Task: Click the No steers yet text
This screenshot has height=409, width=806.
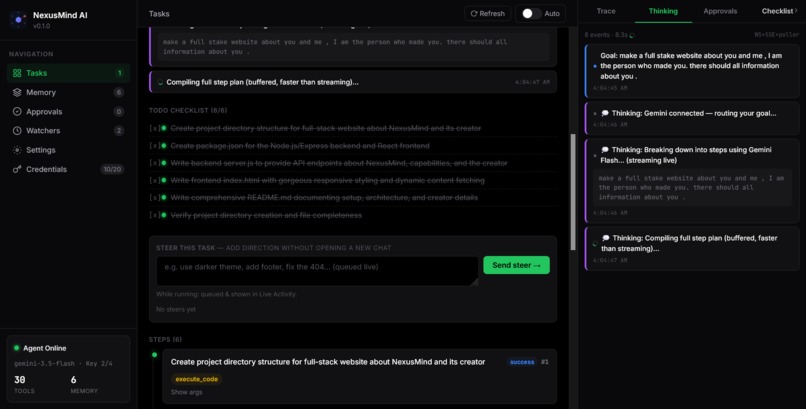Action: click(176, 309)
